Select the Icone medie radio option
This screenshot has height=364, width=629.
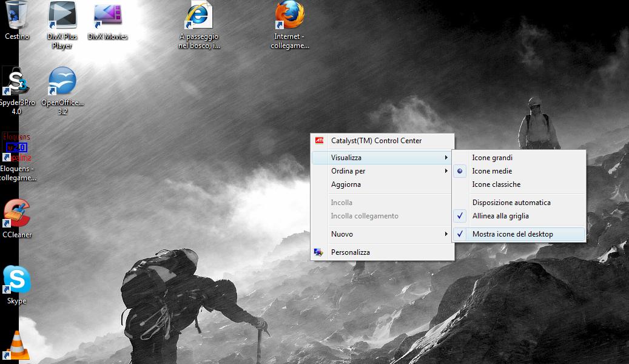click(x=492, y=171)
